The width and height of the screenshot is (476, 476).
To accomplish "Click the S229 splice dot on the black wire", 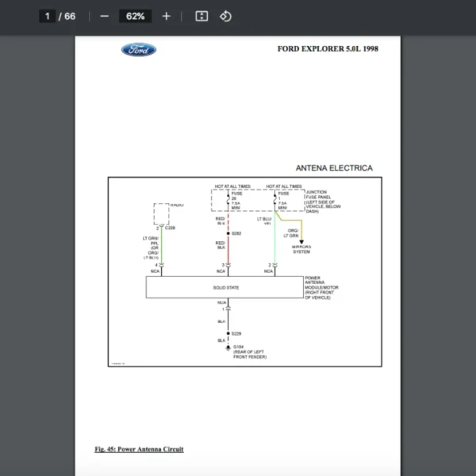I will tap(228, 333).
